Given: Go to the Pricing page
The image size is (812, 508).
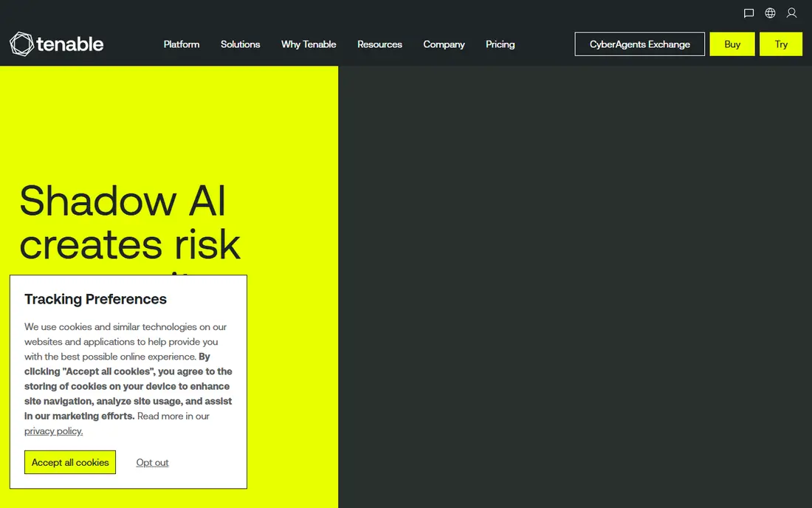Looking at the screenshot, I should tap(500, 44).
